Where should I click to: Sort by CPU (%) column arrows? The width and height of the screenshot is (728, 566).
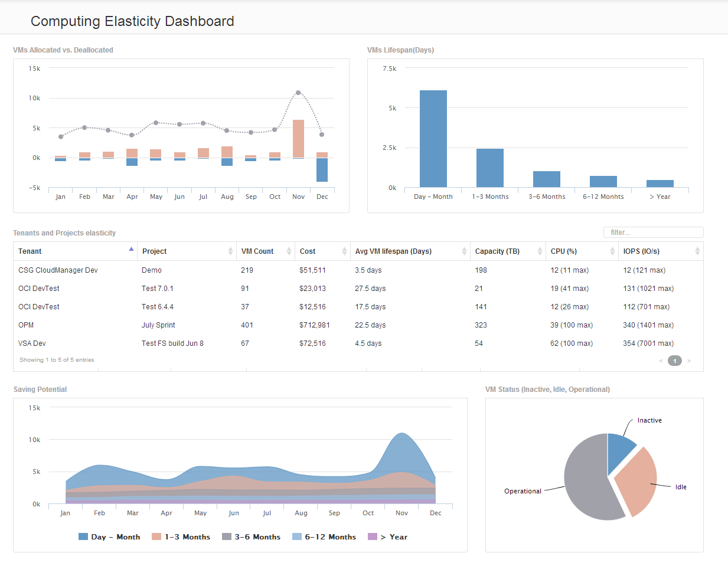click(612, 251)
